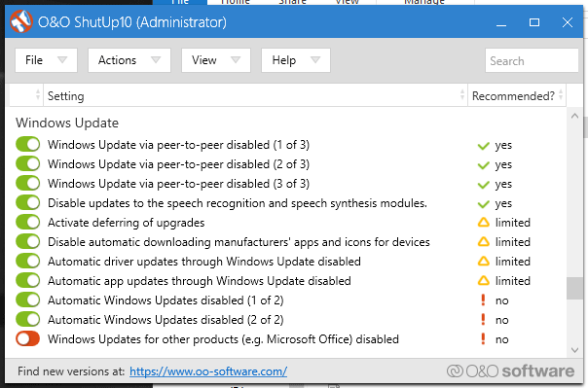Click into the Search field
Image resolution: width=588 pixels, height=388 pixels.
[x=532, y=60]
